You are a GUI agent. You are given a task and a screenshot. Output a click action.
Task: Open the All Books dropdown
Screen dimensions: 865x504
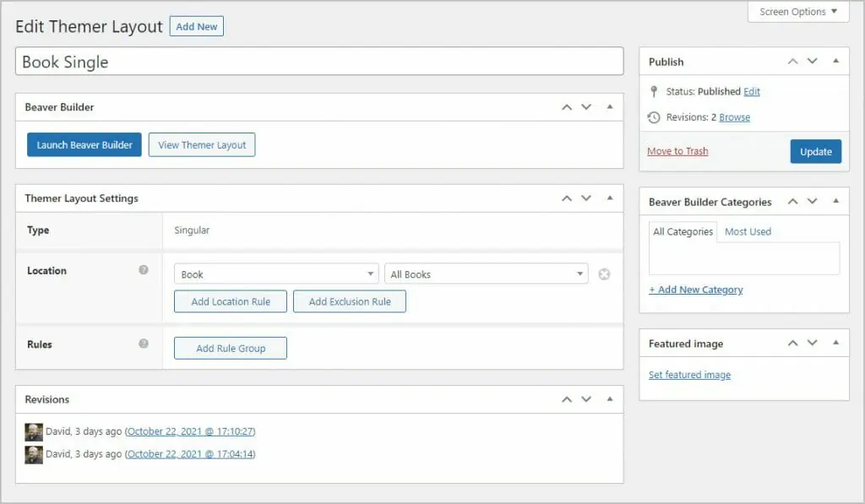(x=486, y=274)
